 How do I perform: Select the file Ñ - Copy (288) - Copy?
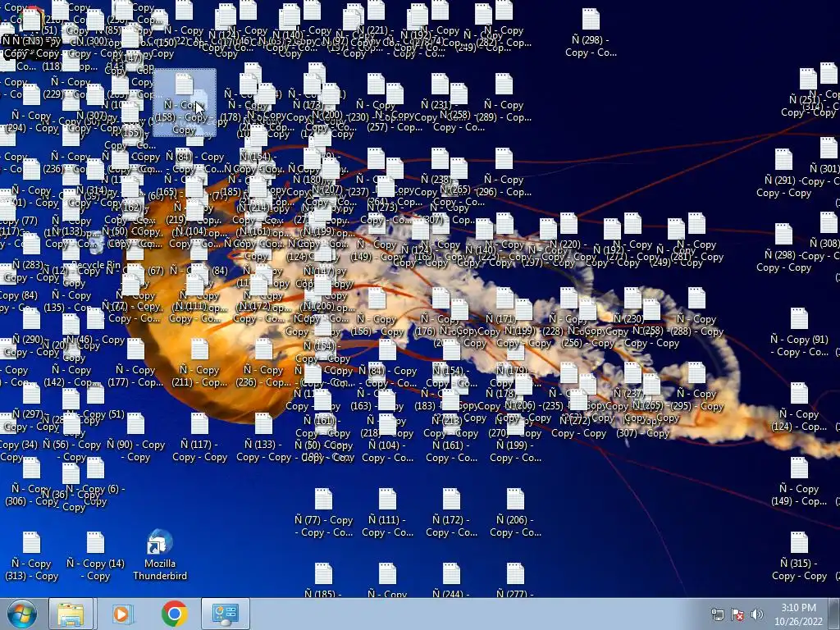[696, 312]
